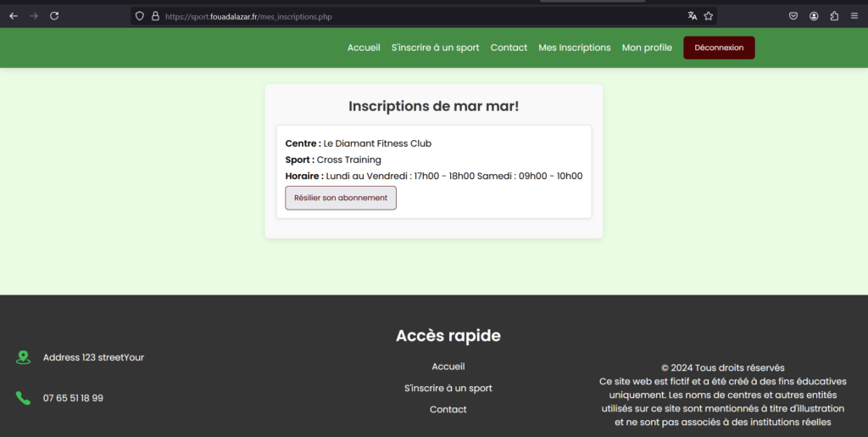868x437 pixels.
Task: Click the Save to Pocket icon
Action: point(793,16)
